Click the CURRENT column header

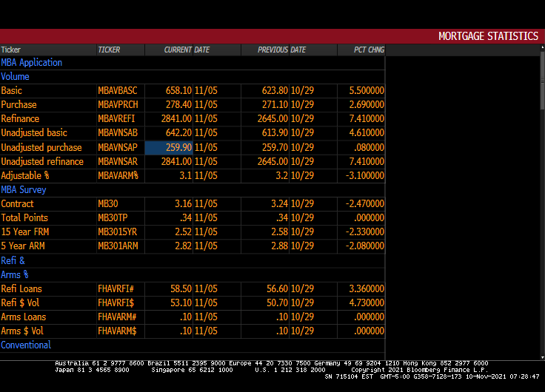click(x=178, y=50)
